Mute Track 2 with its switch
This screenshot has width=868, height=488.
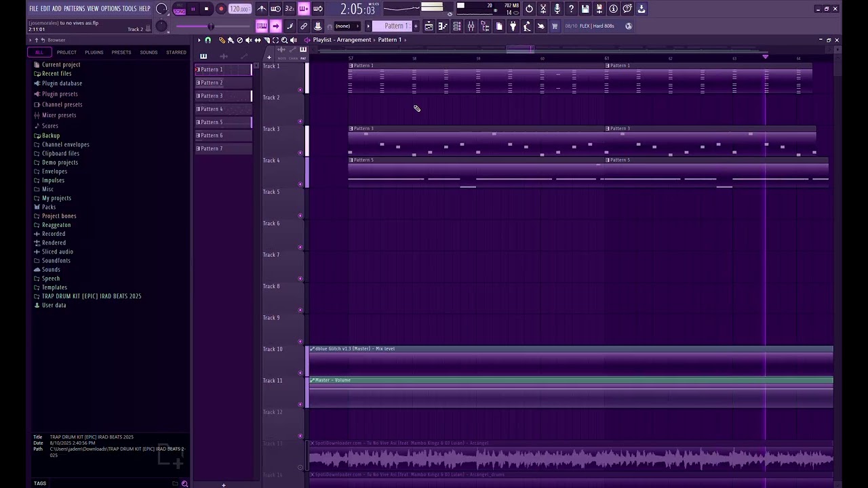(300, 121)
